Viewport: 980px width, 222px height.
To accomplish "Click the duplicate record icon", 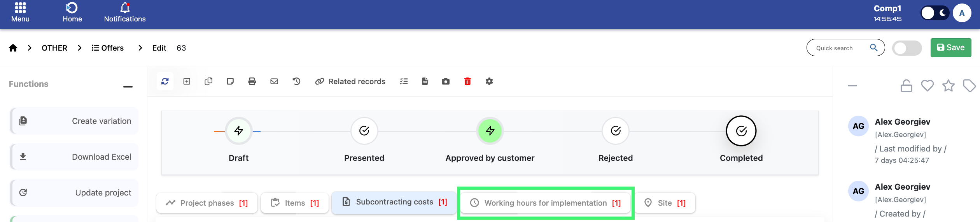I will click(x=208, y=81).
